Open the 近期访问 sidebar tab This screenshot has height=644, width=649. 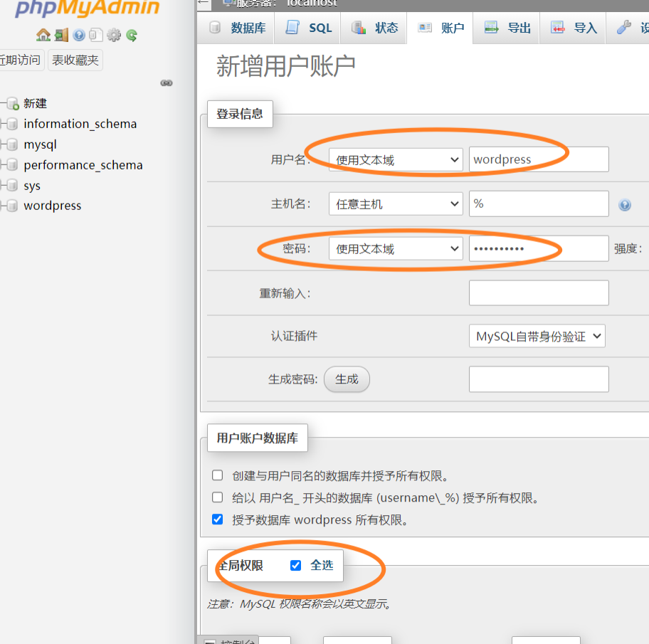[x=21, y=60]
